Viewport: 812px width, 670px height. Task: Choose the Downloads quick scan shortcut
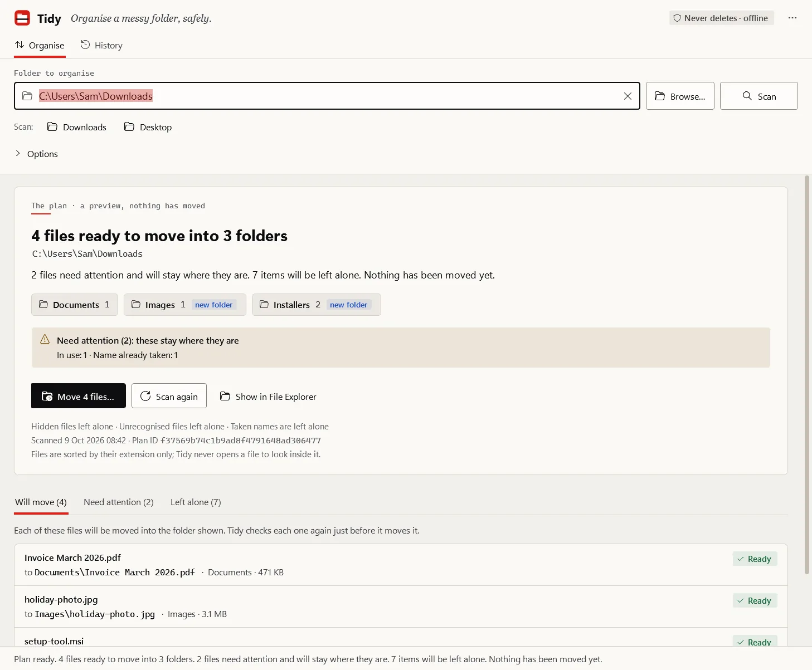[x=77, y=128]
